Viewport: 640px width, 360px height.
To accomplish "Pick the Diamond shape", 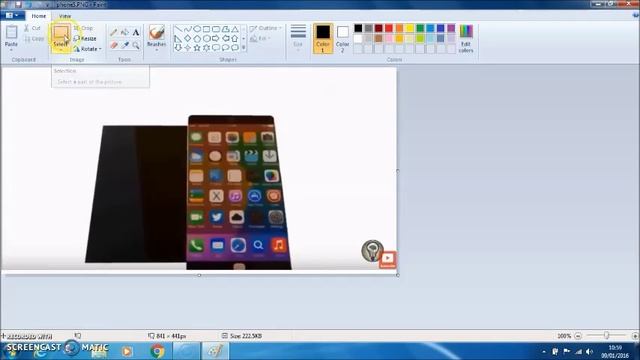I will [188, 38].
